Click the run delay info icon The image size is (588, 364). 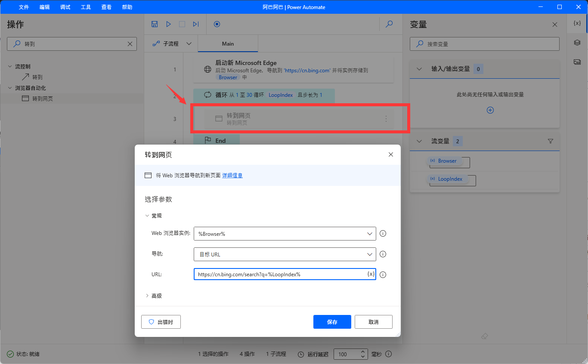pos(389,354)
